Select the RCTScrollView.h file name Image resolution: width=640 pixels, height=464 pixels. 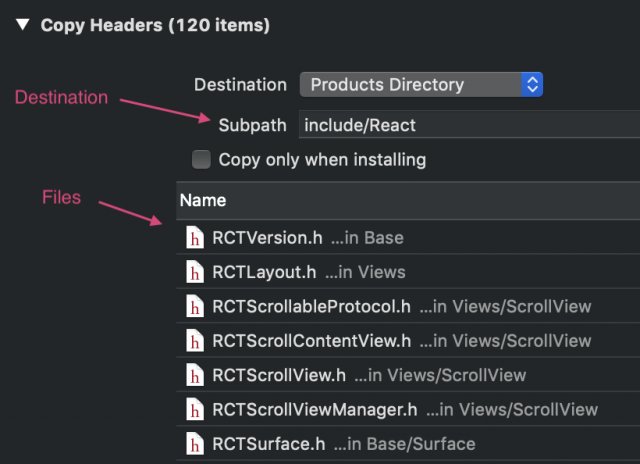pyautogui.click(x=279, y=375)
